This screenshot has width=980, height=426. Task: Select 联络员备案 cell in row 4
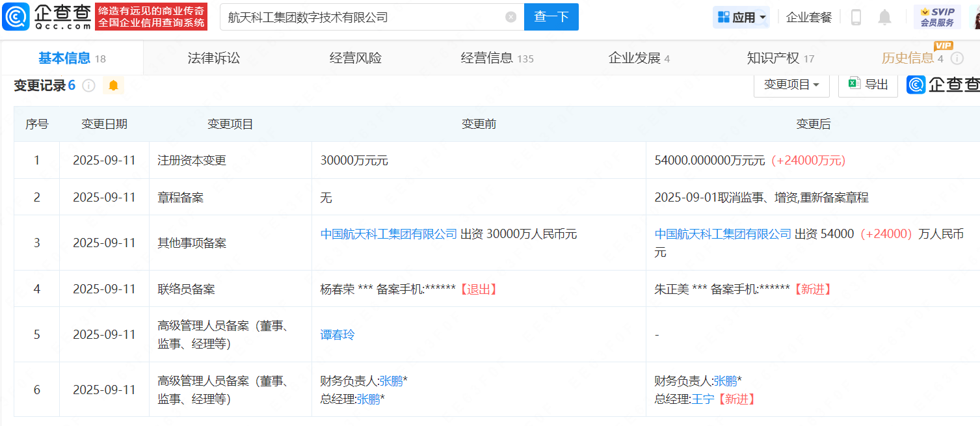coord(230,289)
